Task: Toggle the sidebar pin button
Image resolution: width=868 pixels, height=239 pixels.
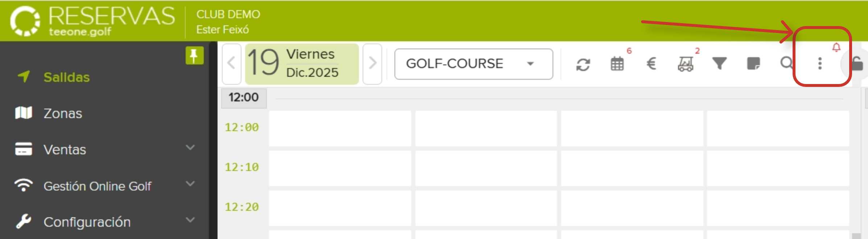Action: pyautogui.click(x=194, y=56)
